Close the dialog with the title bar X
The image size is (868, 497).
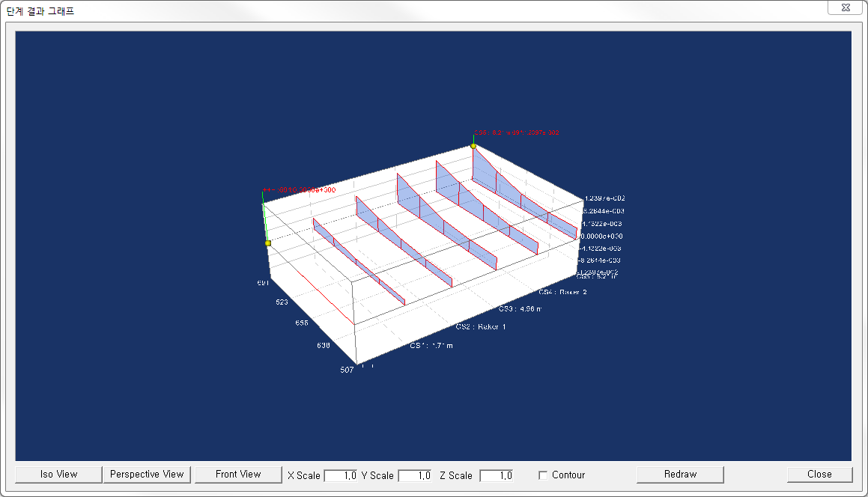coord(845,7)
